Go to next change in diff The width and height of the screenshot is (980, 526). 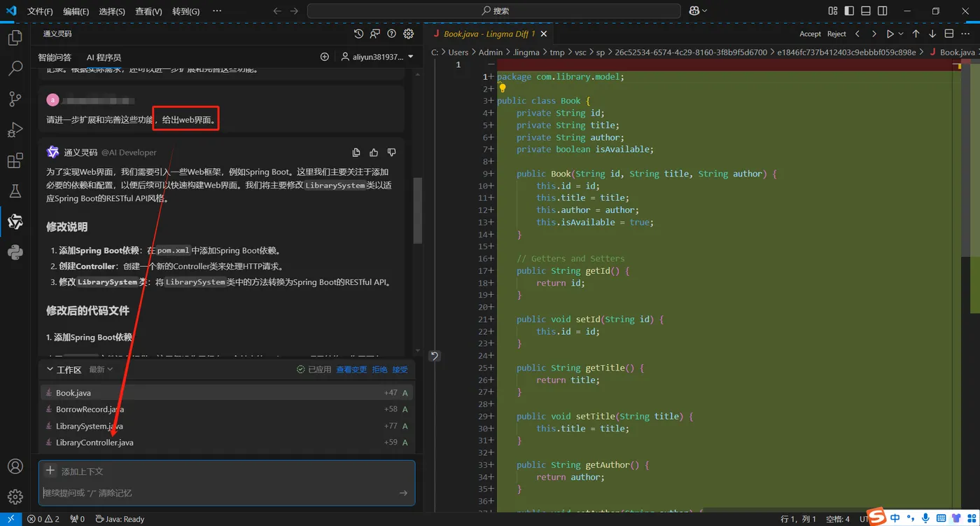(874, 34)
